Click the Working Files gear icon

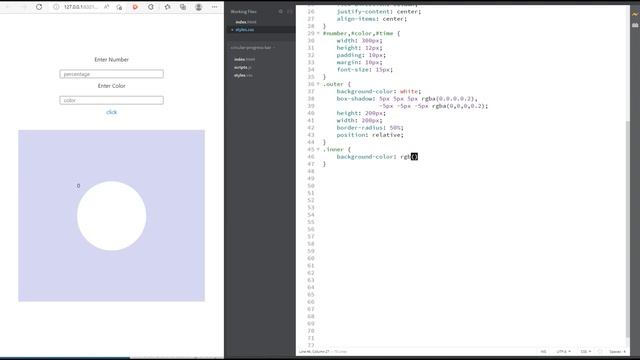tap(280, 11)
